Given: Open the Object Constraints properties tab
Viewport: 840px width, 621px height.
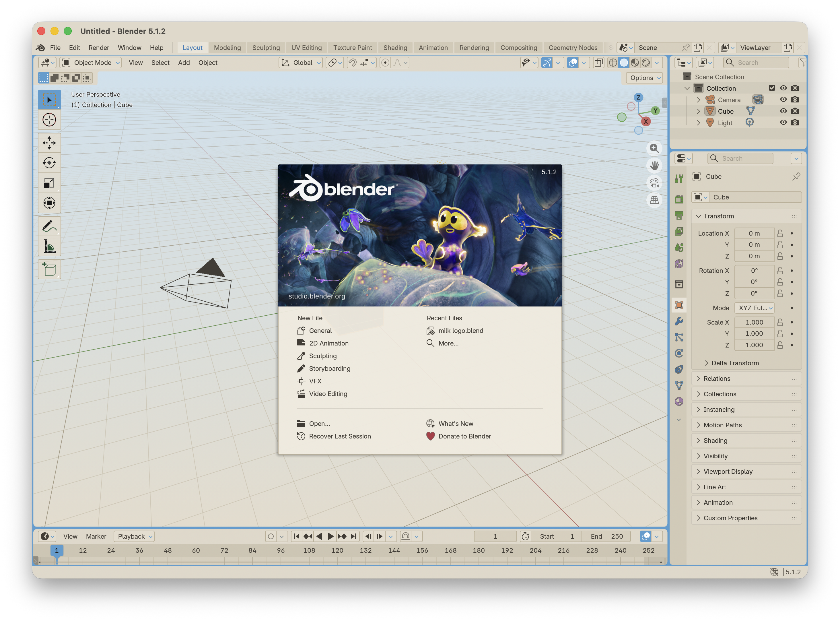Looking at the screenshot, I should tap(679, 370).
